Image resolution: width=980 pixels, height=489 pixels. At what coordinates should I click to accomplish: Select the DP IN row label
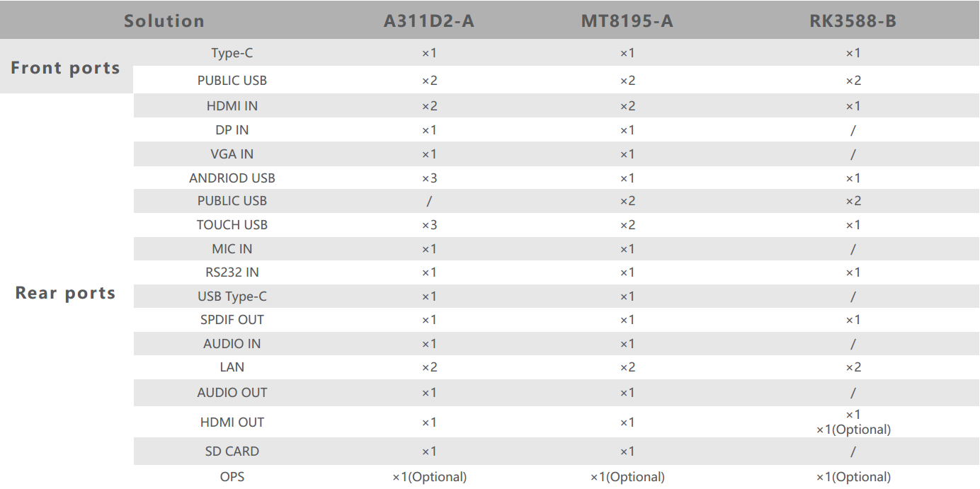pos(232,130)
